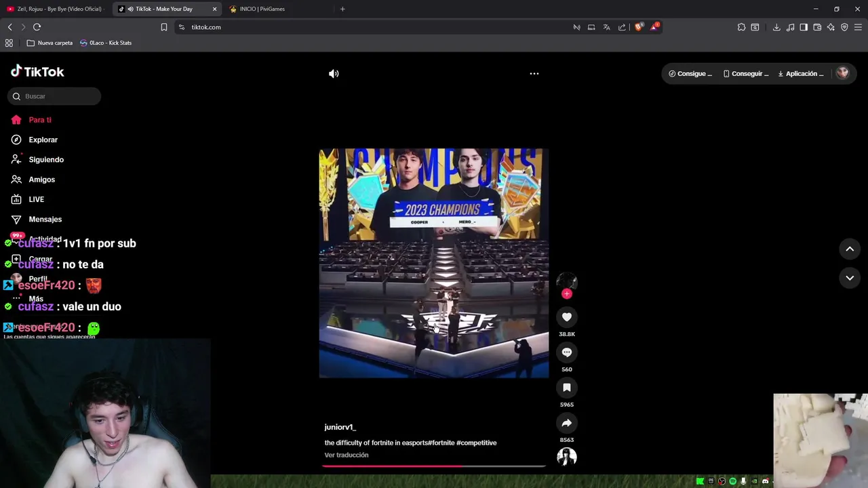This screenshot has height=488, width=868.
Task: Seek along the red video progress bar
Action: coord(434,466)
